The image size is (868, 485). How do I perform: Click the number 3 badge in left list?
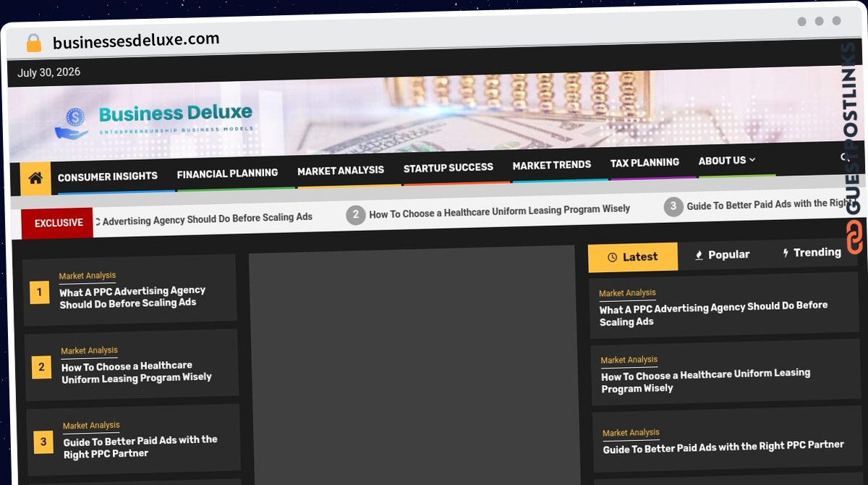[x=43, y=442]
